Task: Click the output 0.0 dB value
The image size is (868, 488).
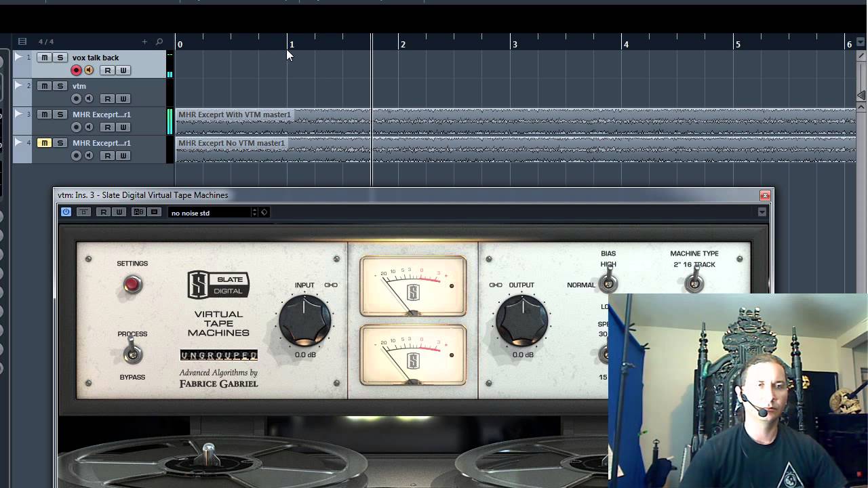Action: 523,355
